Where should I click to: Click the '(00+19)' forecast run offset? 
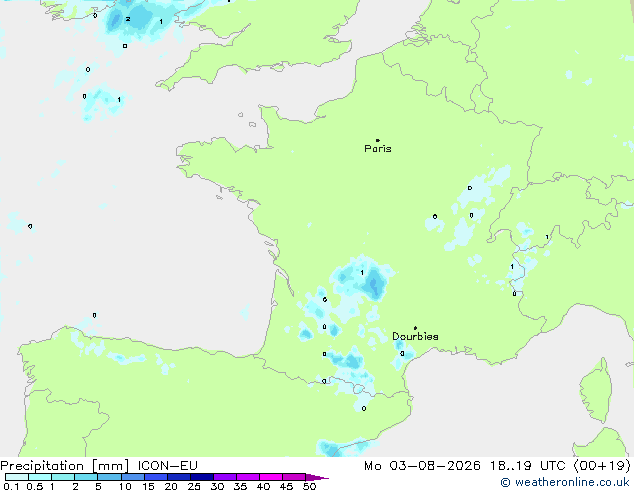pos(602,466)
